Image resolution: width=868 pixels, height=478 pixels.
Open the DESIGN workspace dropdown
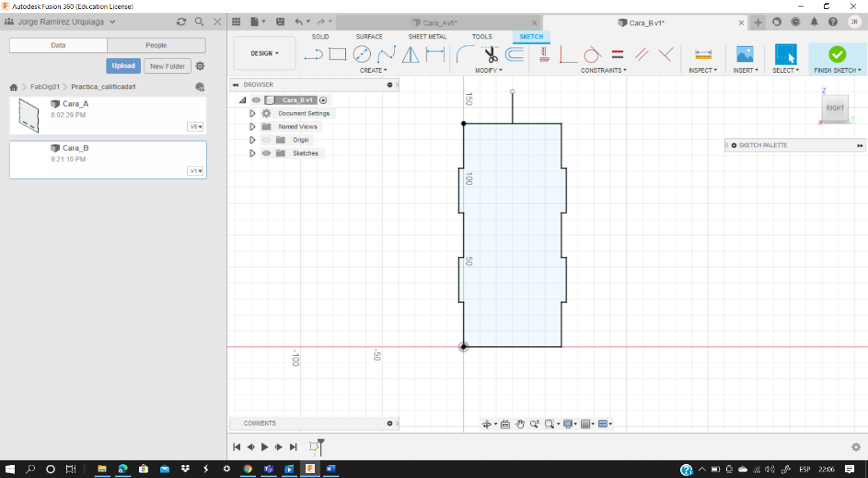click(x=264, y=53)
